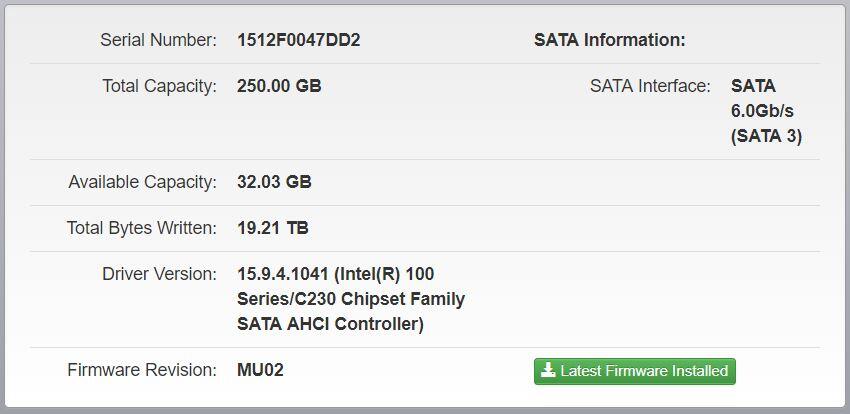Click the download icon on the firmware button
The image size is (850, 414).
click(x=547, y=371)
